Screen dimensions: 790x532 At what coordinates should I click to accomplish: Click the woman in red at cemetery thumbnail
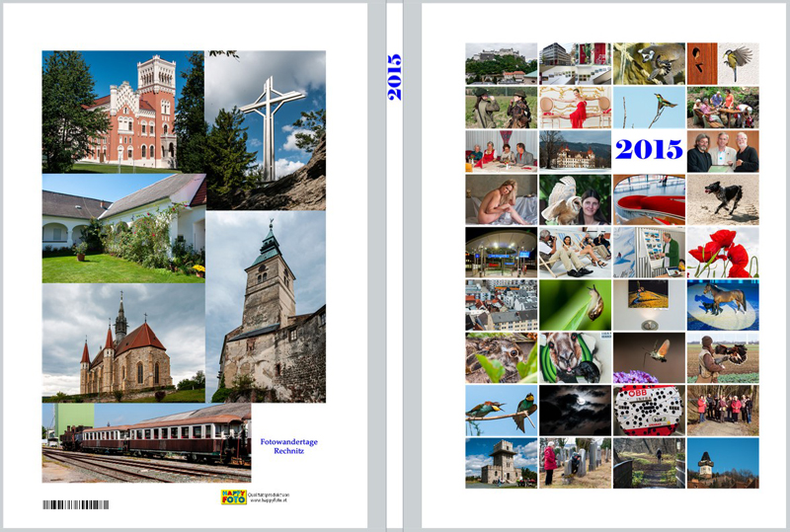pos(575,463)
